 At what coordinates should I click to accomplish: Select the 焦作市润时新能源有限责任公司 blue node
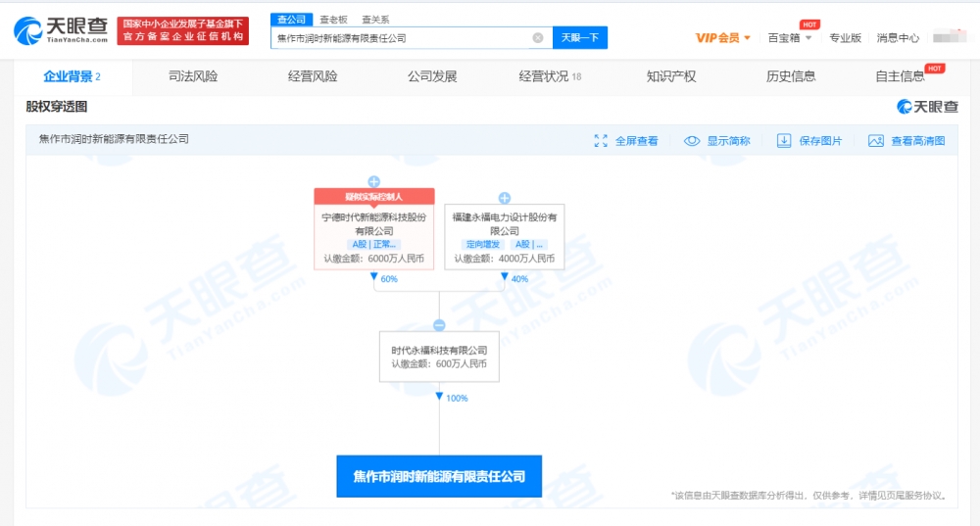tap(439, 476)
